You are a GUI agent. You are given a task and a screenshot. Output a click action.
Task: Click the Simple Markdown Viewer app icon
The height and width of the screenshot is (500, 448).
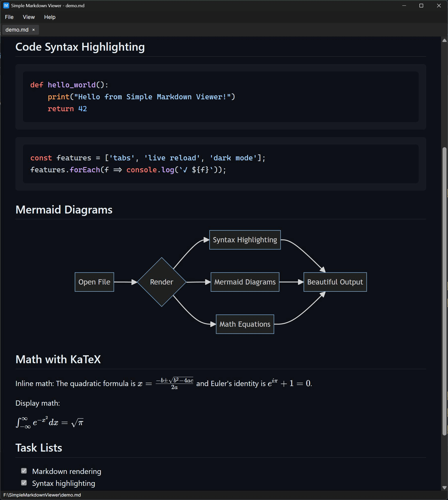click(x=6, y=5)
